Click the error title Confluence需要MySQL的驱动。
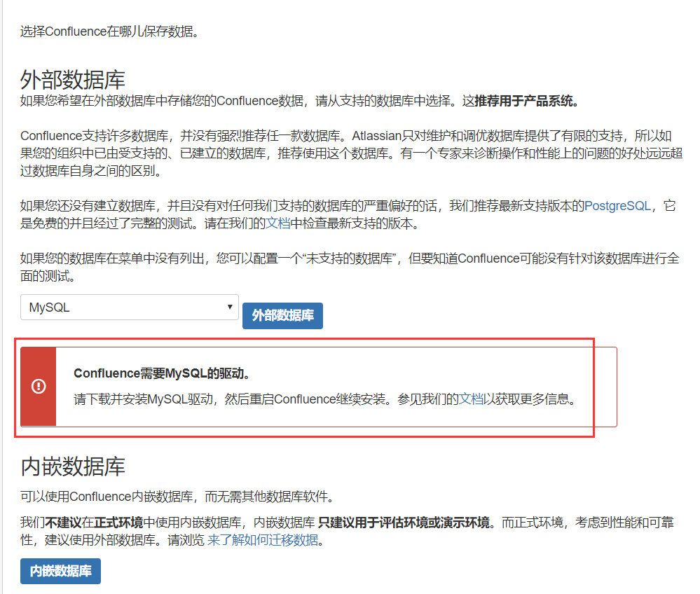This screenshot has width=700, height=594. [162, 373]
